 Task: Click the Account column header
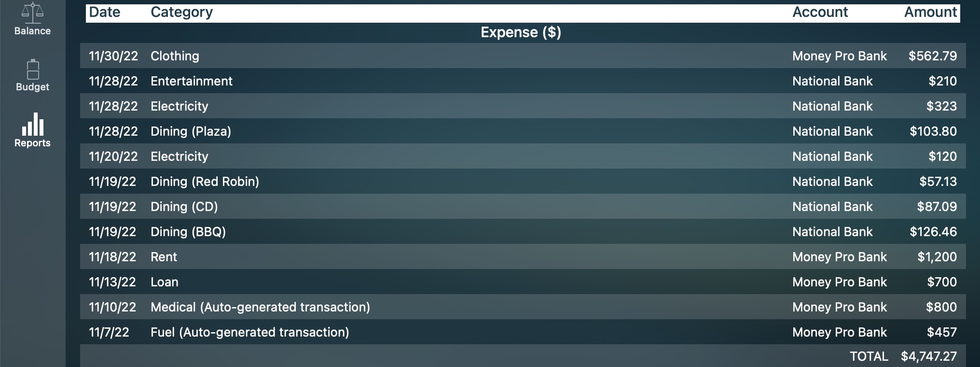click(x=820, y=13)
